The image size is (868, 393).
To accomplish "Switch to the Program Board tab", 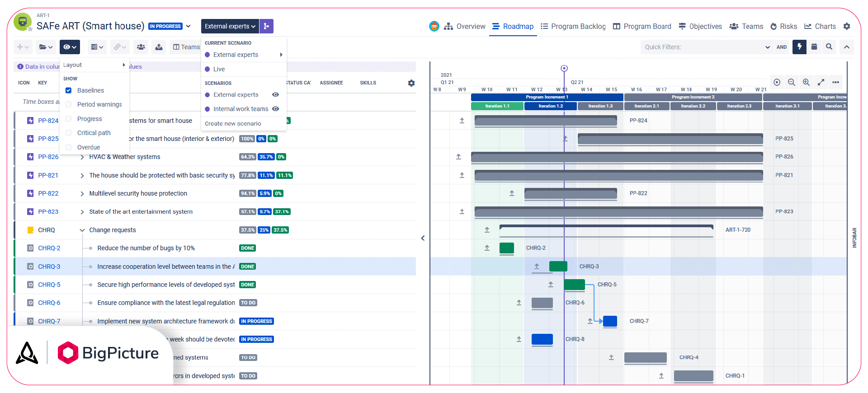I will (642, 26).
